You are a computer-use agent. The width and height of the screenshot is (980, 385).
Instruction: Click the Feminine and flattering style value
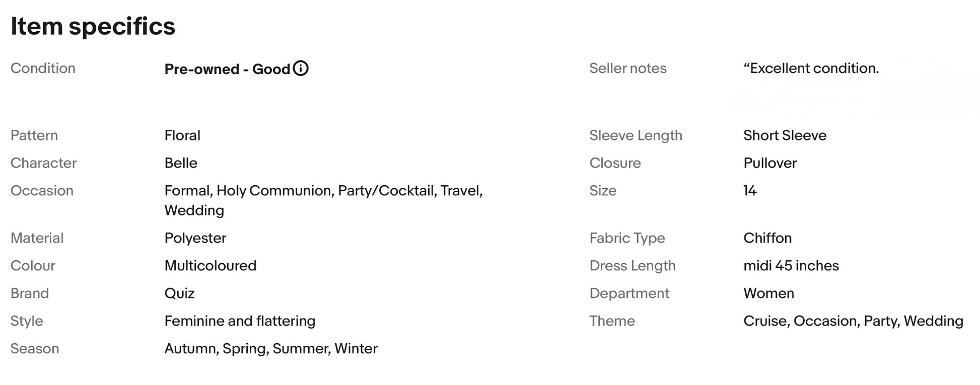[x=240, y=321]
